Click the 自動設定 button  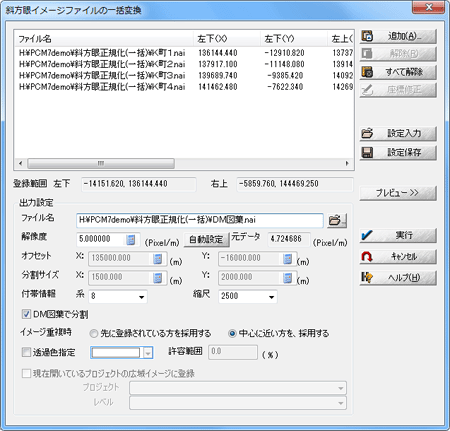[x=206, y=239]
